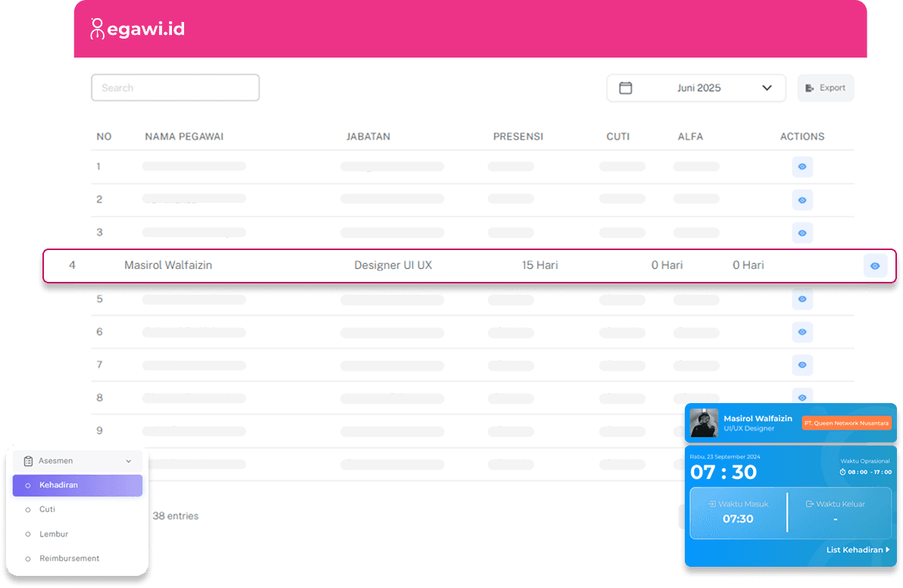Select the Cuti radio bullet in sidebar
The height and width of the screenshot is (588, 903).
coord(28,510)
